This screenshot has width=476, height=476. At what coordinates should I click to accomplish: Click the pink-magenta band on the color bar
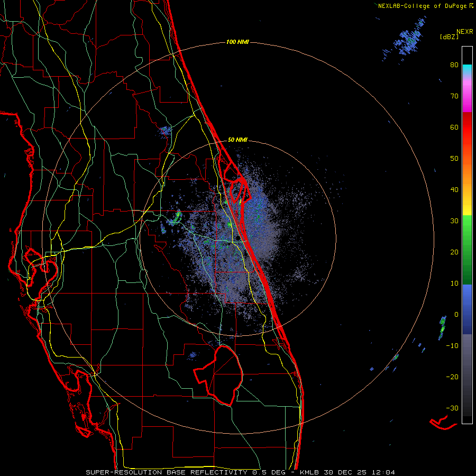[467, 94]
